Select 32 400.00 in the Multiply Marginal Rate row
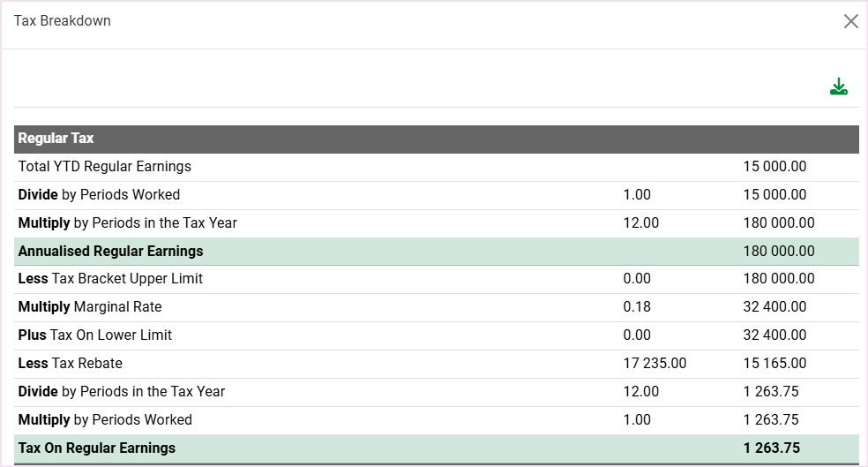The image size is (868, 467). [774, 306]
